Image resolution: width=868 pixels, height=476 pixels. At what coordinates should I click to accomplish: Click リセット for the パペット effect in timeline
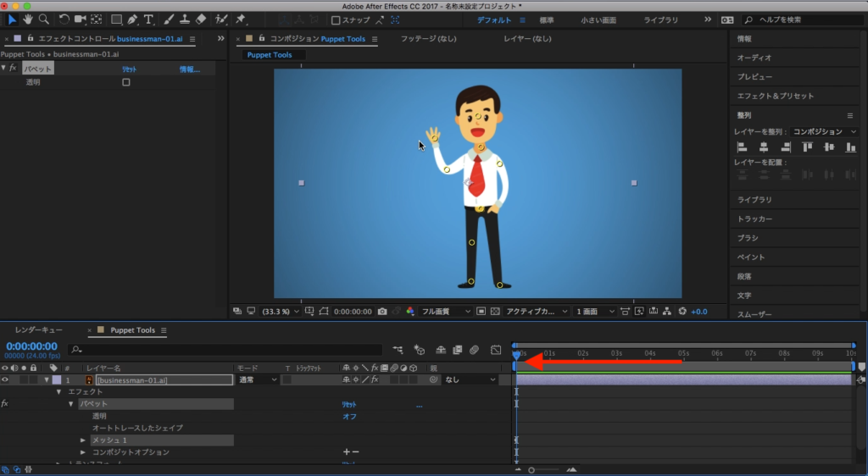349,405
